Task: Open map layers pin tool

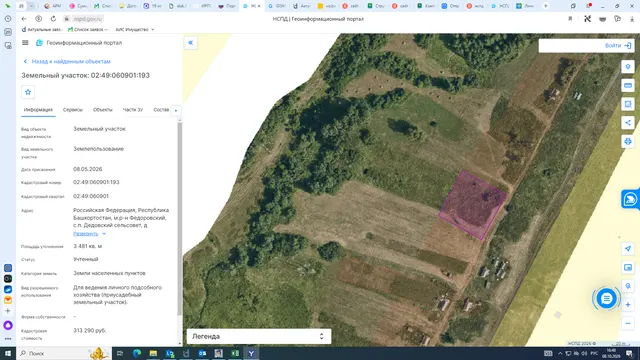Action: coord(628,67)
